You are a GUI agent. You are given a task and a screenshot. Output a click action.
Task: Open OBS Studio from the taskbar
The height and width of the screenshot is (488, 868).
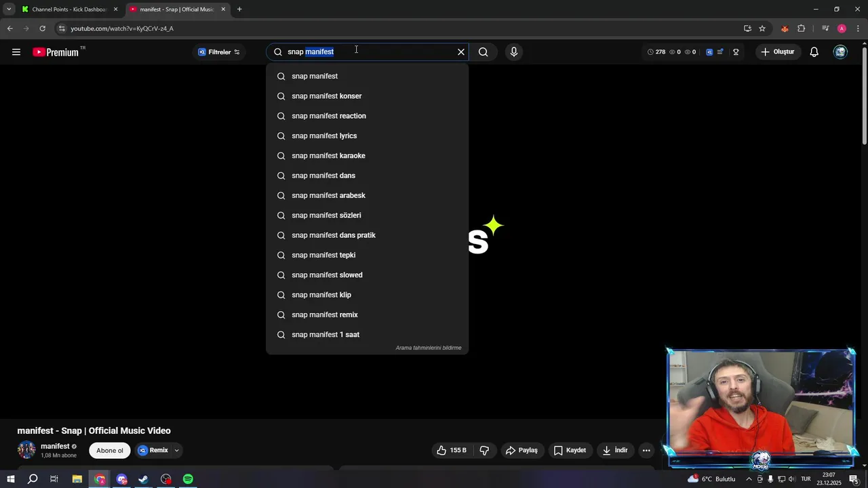coord(166,479)
